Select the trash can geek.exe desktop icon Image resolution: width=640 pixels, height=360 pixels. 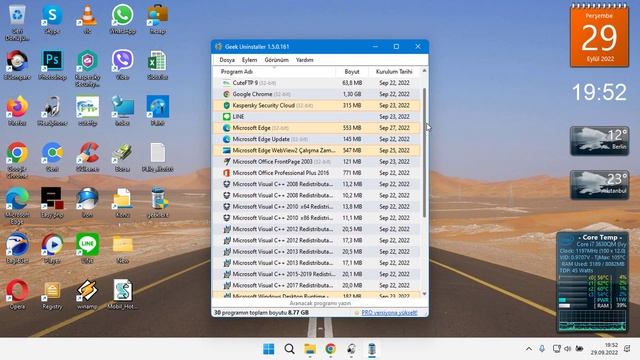(x=158, y=202)
